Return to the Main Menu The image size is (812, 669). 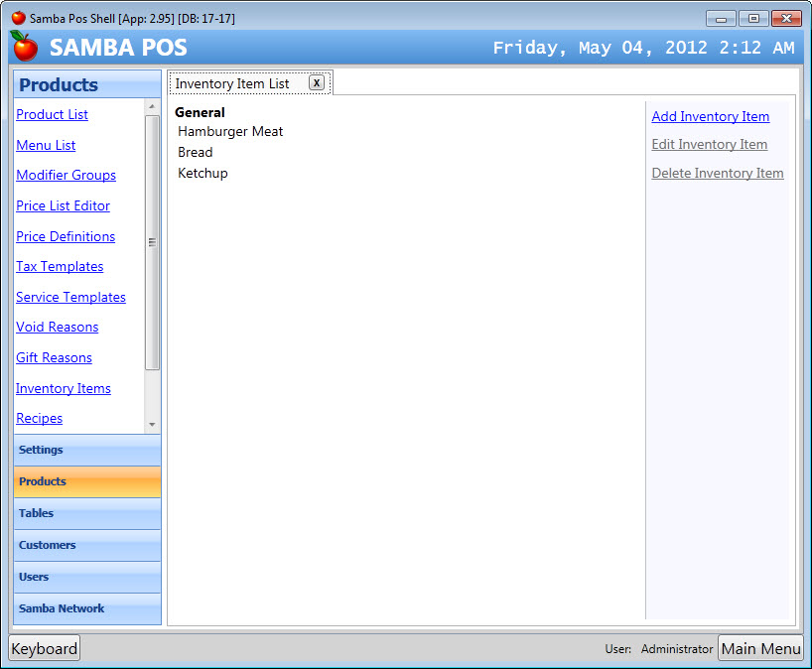pos(760,648)
